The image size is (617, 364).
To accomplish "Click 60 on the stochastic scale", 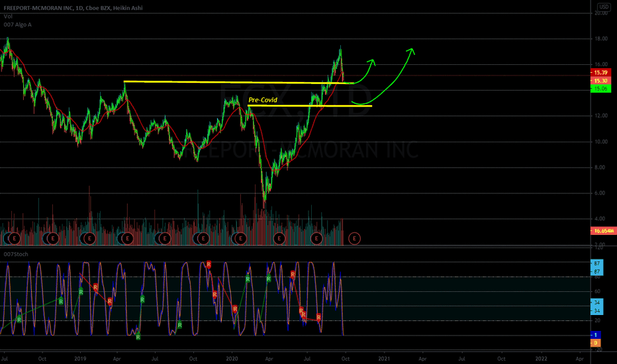I will point(597,292).
